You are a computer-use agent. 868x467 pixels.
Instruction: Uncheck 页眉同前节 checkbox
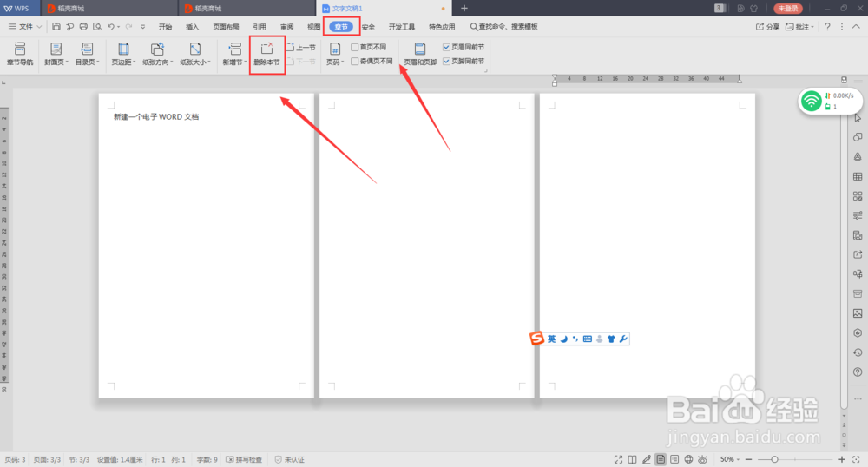[446, 47]
